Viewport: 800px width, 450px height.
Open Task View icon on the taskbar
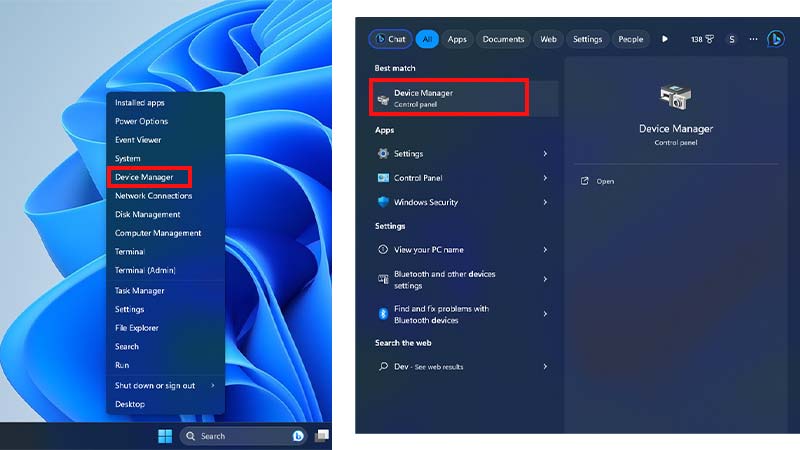click(x=321, y=436)
